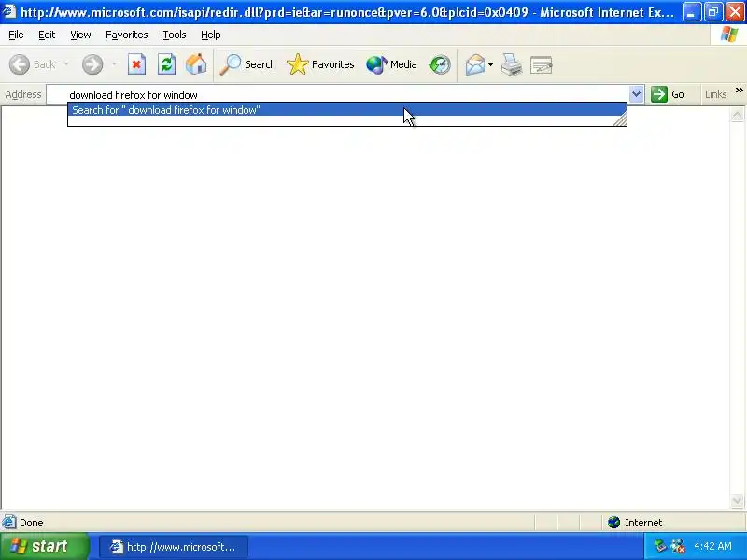Open the Forward history dropdown arrow
This screenshot has height=560, width=747.
click(x=114, y=64)
